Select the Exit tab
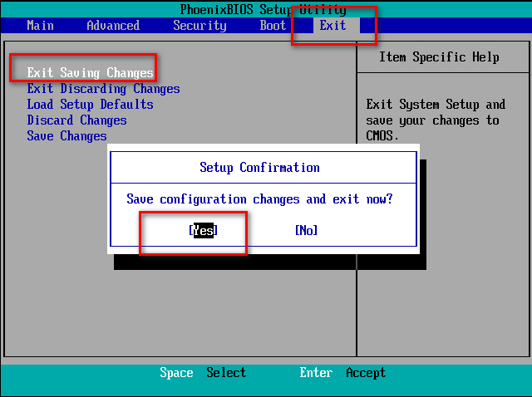The width and height of the screenshot is (532, 397). point(332,26)
